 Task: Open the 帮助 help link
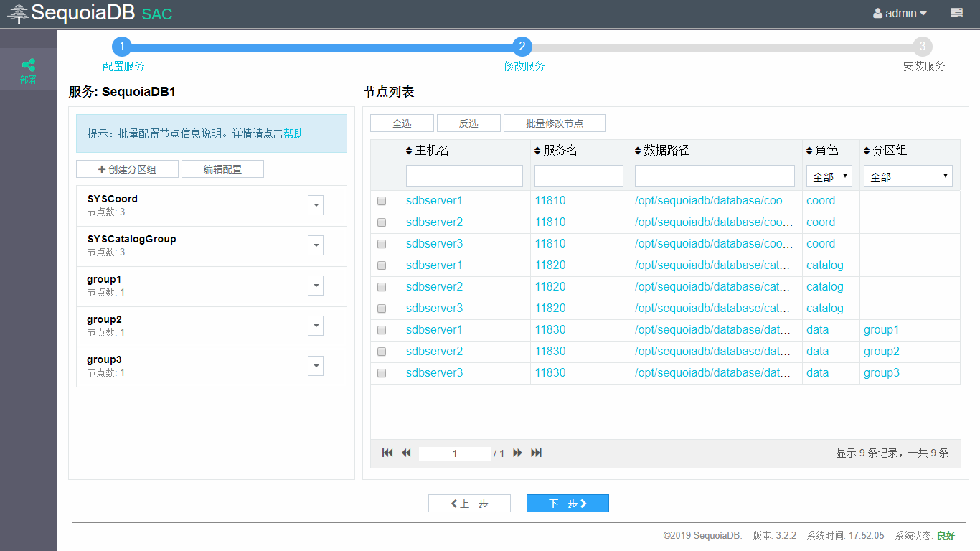(x=294, y=133)
